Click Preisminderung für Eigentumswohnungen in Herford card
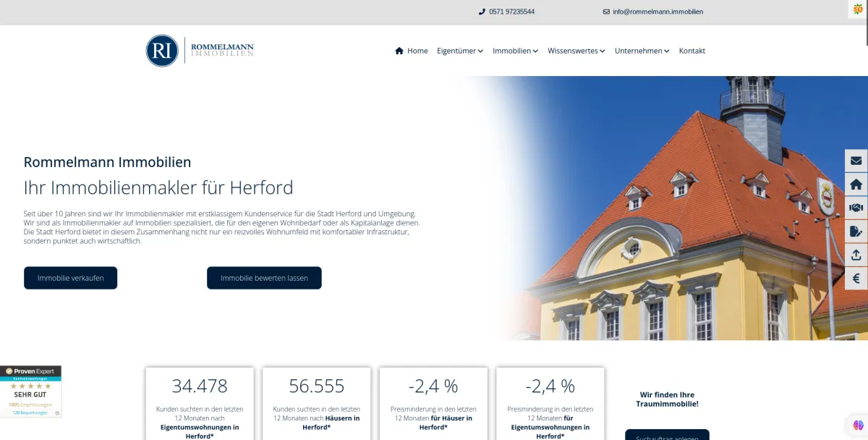Viewport: 868px width, 440px height. [x=550, y=404]
